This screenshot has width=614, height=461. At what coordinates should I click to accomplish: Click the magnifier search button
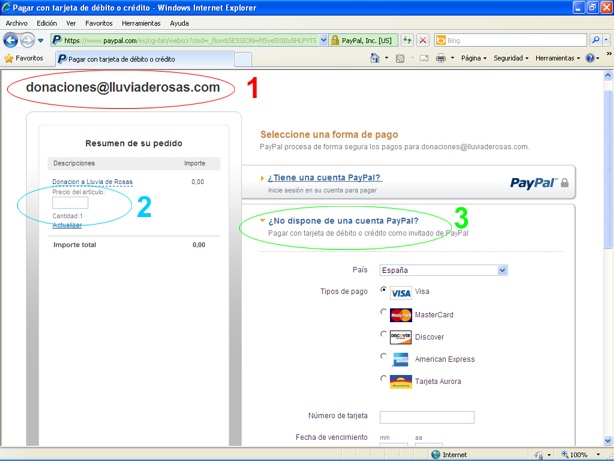595,40
